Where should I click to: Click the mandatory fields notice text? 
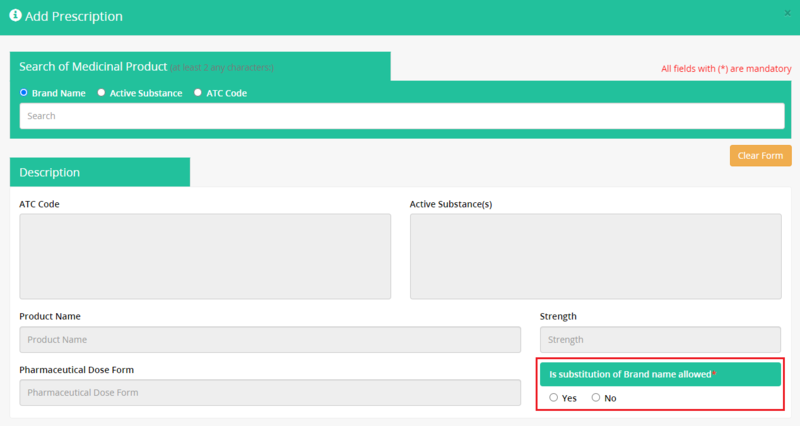coord(725,69)
